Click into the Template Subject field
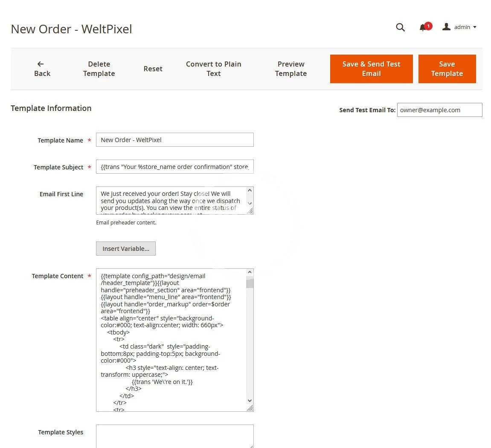The height and width of the screenshot is (448, 491). pyautogui.click(x=174, y=167)
